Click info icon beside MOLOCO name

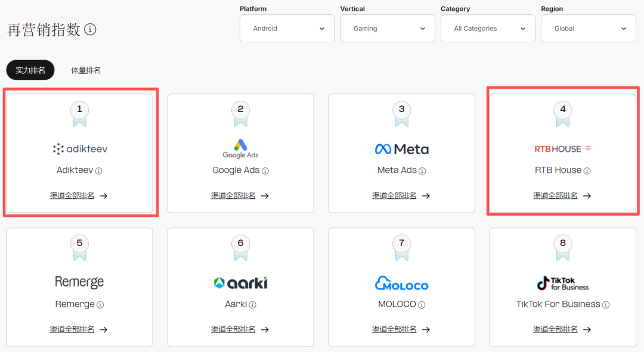[x=422, y=305]
